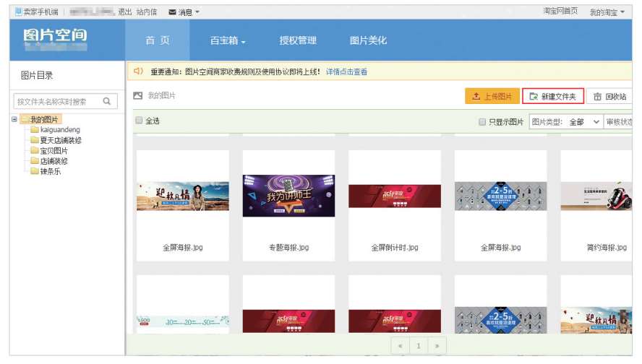642x364 pixels.
Task: Click the 详情点击查看 link
Action: [x=346, y=72]
